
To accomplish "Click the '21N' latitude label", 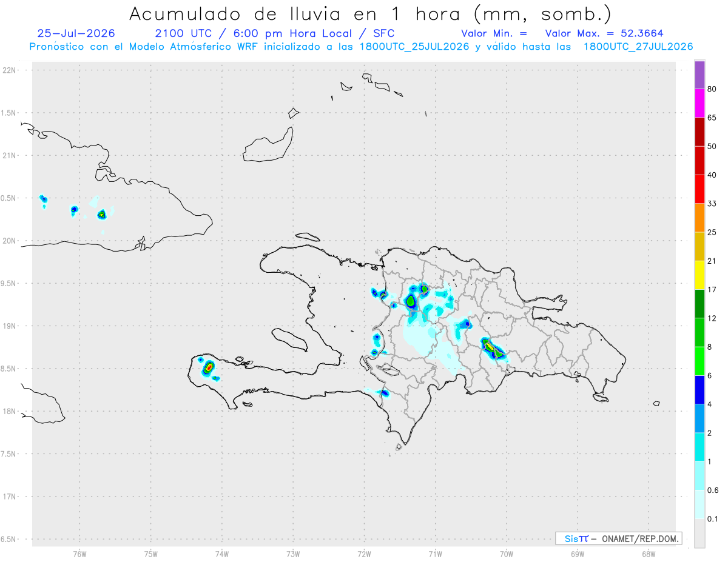I will (x=9, y=155).
